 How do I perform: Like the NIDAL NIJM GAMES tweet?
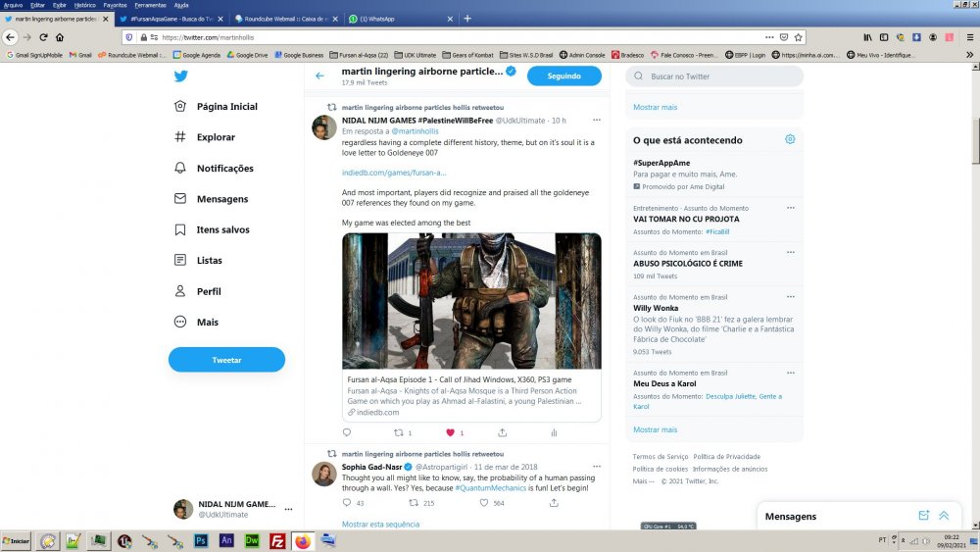coord(450,432)
